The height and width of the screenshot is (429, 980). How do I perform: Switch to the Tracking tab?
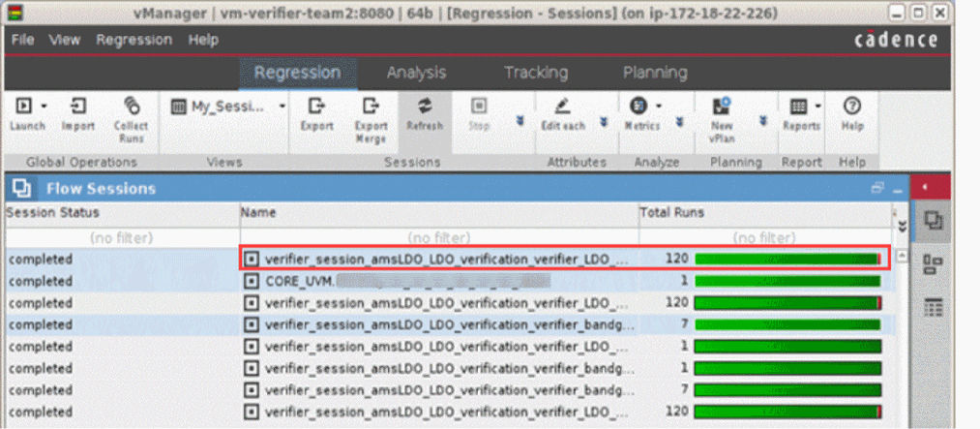(536, 73)
